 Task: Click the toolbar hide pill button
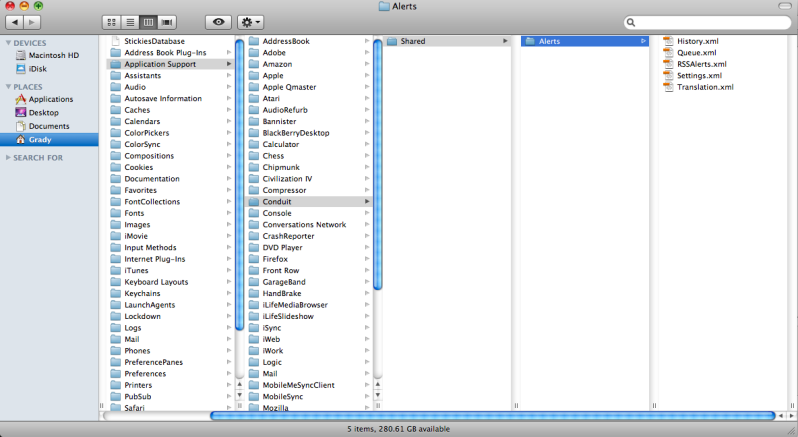click(x=785, y=6)
